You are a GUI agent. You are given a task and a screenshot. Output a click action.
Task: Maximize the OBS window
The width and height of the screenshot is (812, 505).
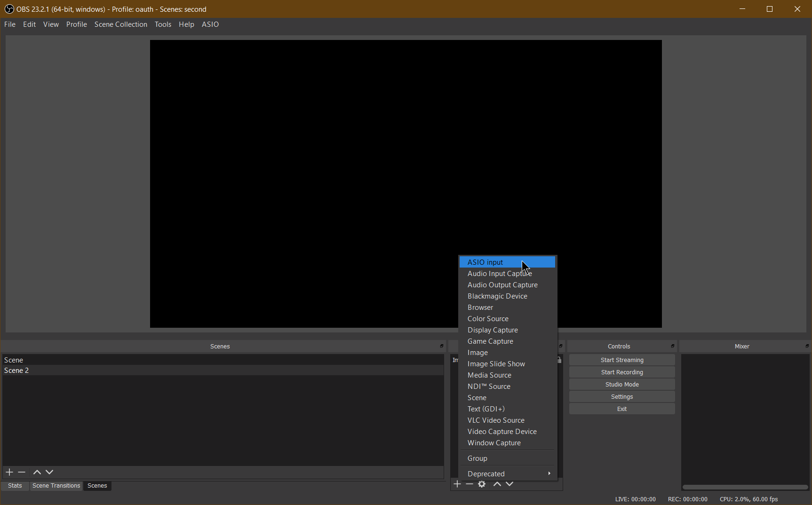(x=770, y=9)
